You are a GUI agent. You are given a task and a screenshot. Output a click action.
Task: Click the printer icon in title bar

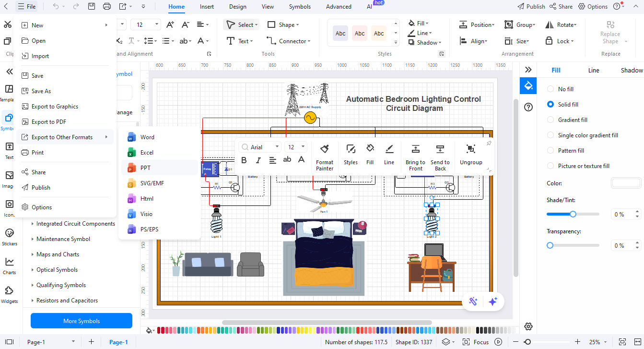click(107, 7)
